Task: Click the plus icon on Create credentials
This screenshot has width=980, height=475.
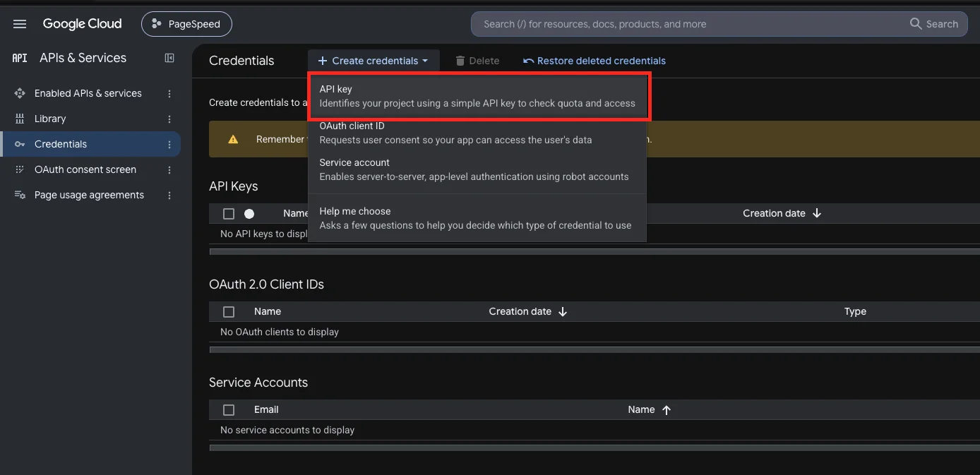Action: 322,61
